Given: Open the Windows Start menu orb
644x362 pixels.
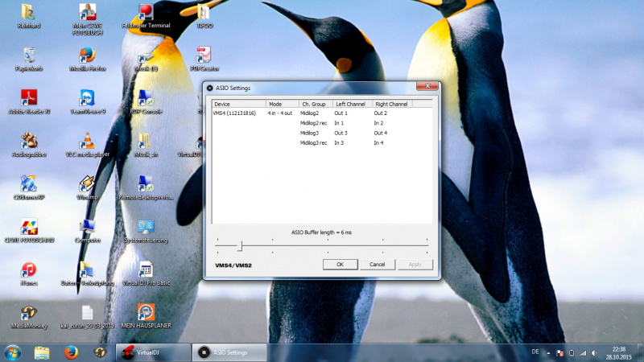Looking at the screenshot, I should pos(12,353).
